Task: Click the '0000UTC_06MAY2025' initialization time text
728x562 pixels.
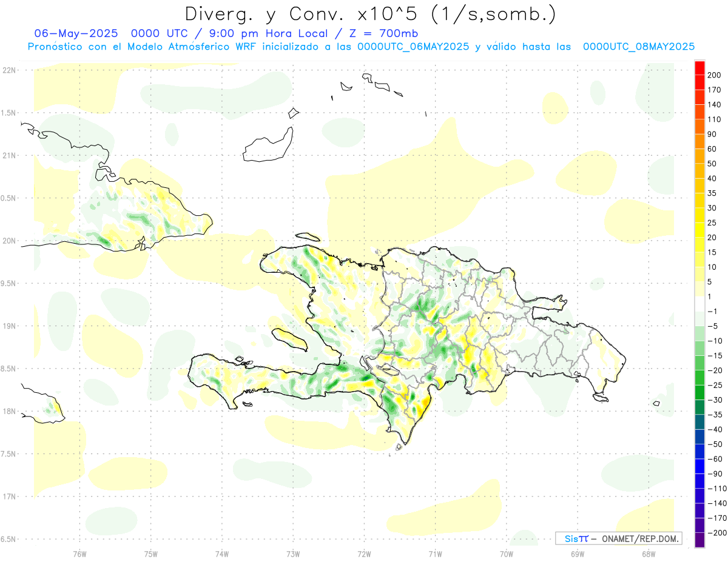Action: 413,47
